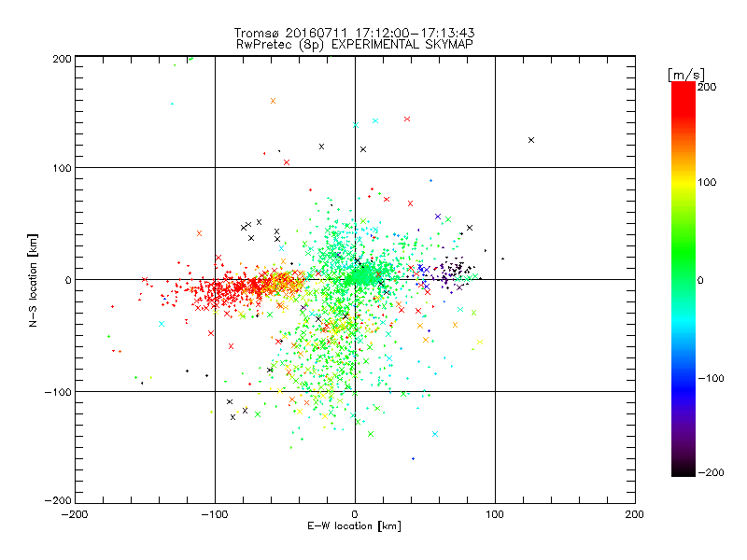The height and width of the screenshot is (560, 747).
Task: Click the yellow X marker at far right of plot
Action: (480, 342)
